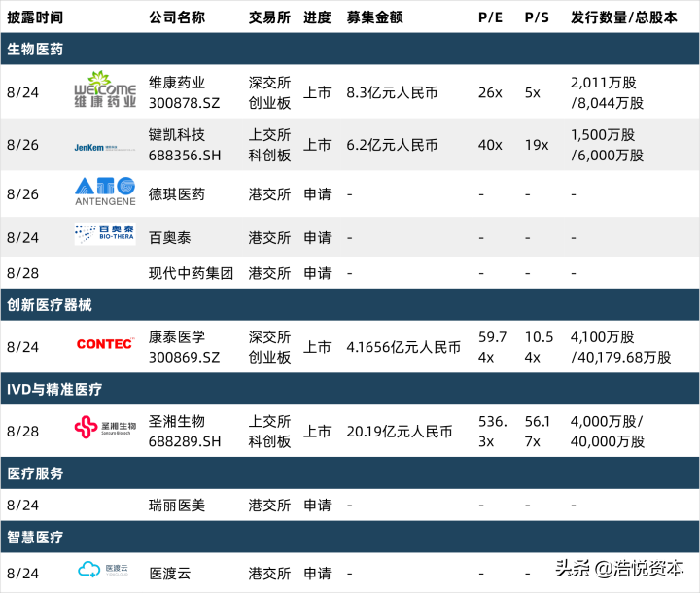Click the 40x P/E value
The image size is (700, 593).
click(x=490, y=145)
